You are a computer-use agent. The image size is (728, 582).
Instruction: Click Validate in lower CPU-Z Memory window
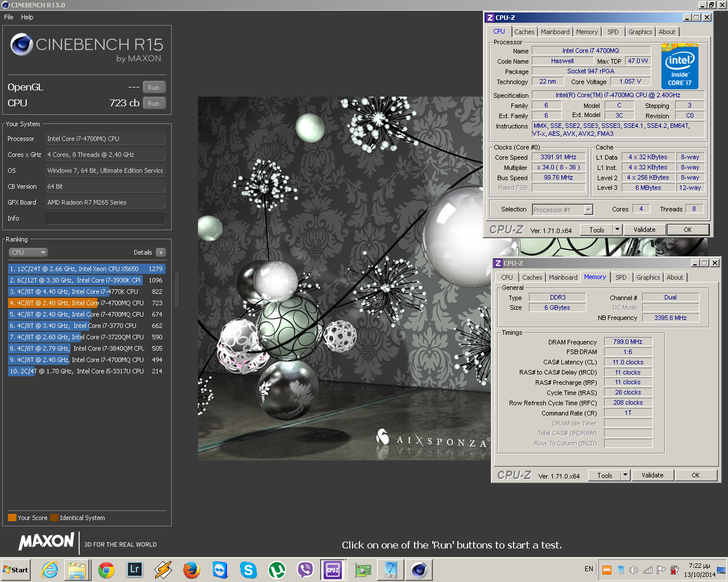[652, 475]
